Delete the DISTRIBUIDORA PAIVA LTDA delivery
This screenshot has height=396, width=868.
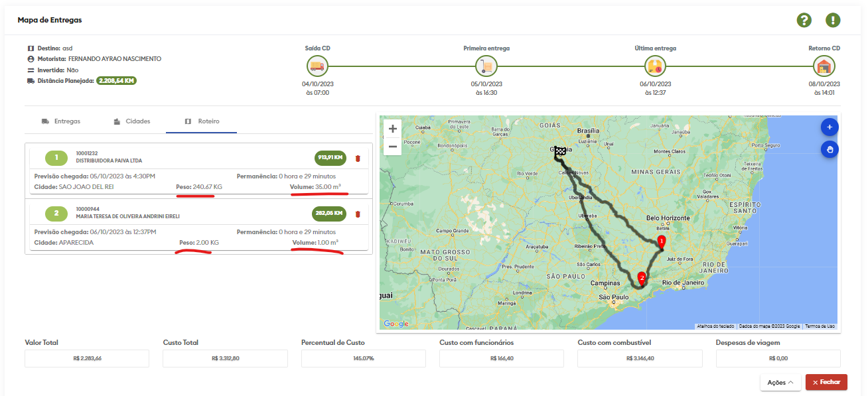358,158
